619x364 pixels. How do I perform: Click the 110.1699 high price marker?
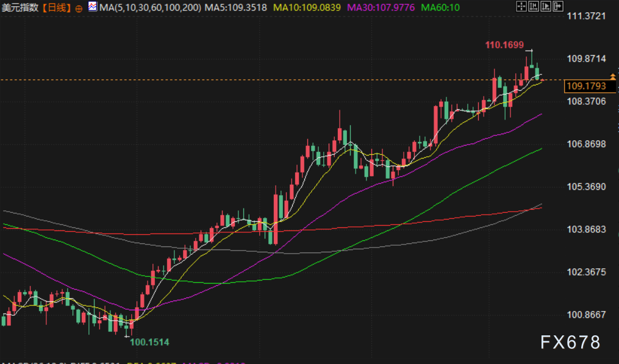pos(505,45)
